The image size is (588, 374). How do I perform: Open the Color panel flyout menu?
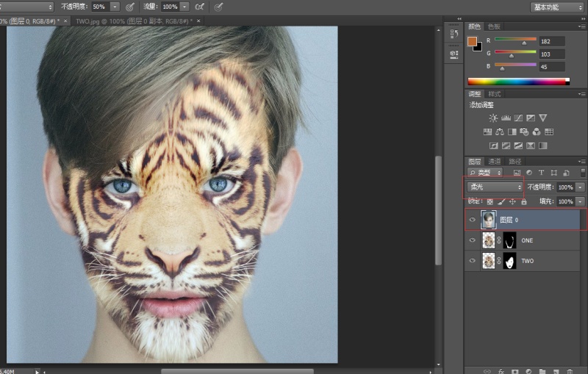[581, 26]
